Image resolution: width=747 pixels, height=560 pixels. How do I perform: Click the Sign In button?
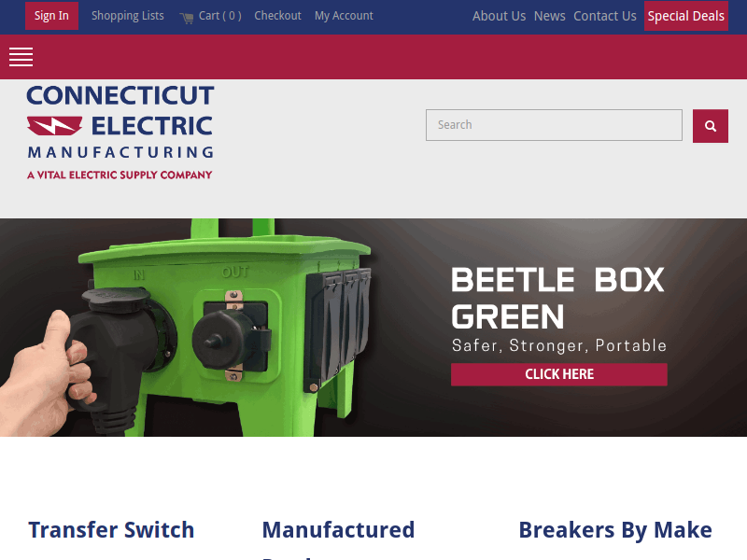pos(51,16)
